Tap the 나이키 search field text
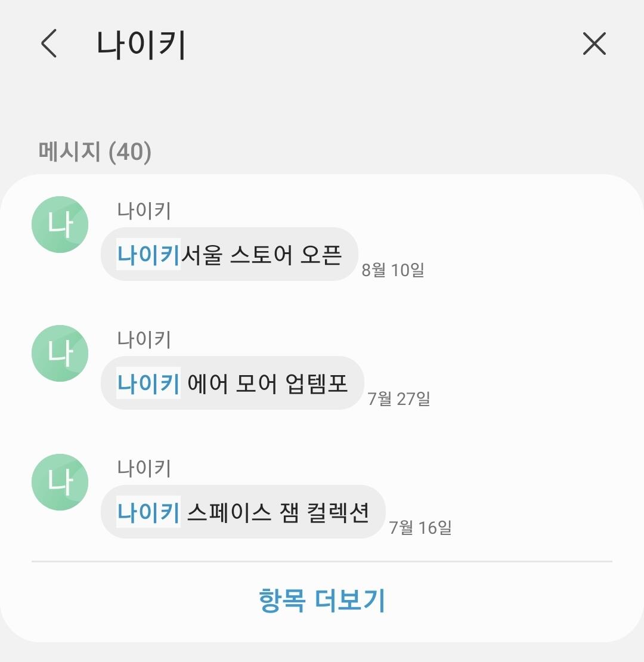The height and width of the screenshot is (662, 644). [141, 44]
